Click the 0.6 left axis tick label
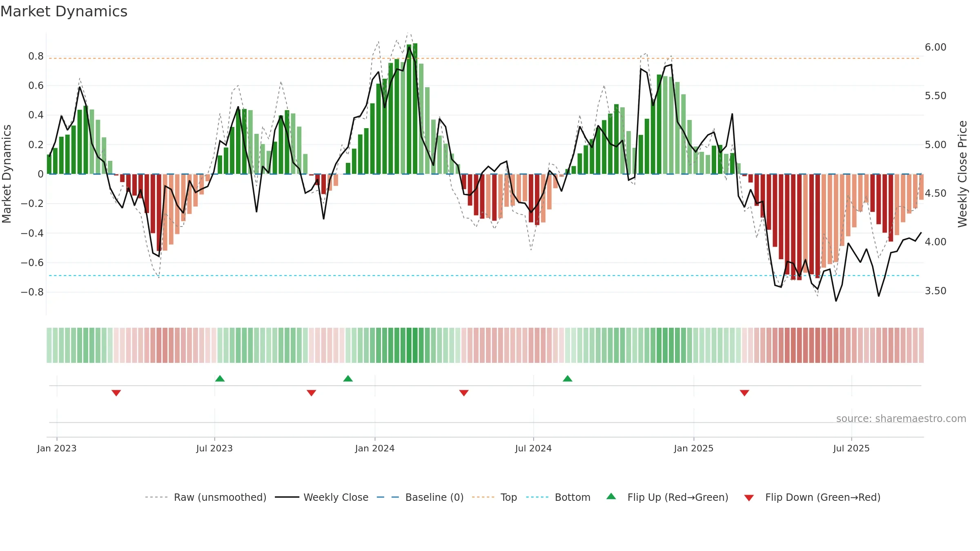 click(36, 86)
